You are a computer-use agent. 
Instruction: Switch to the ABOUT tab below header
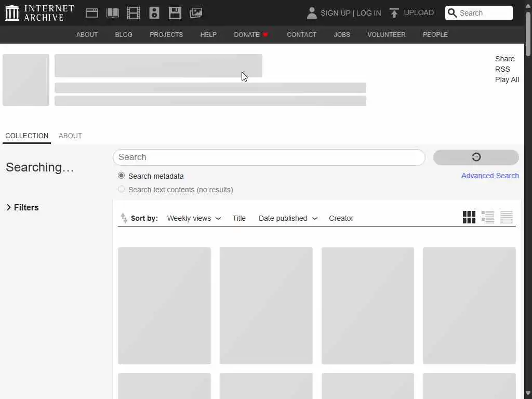pos(70,136)
